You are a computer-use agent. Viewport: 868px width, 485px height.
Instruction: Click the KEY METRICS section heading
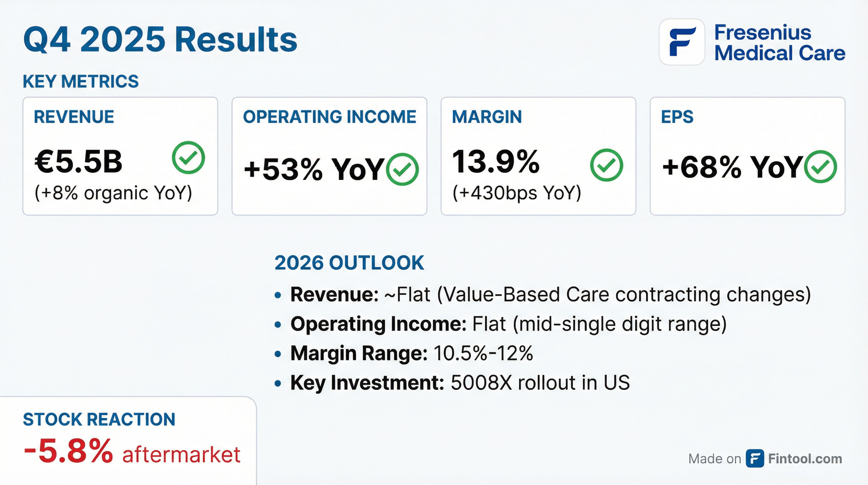point(80,81)
